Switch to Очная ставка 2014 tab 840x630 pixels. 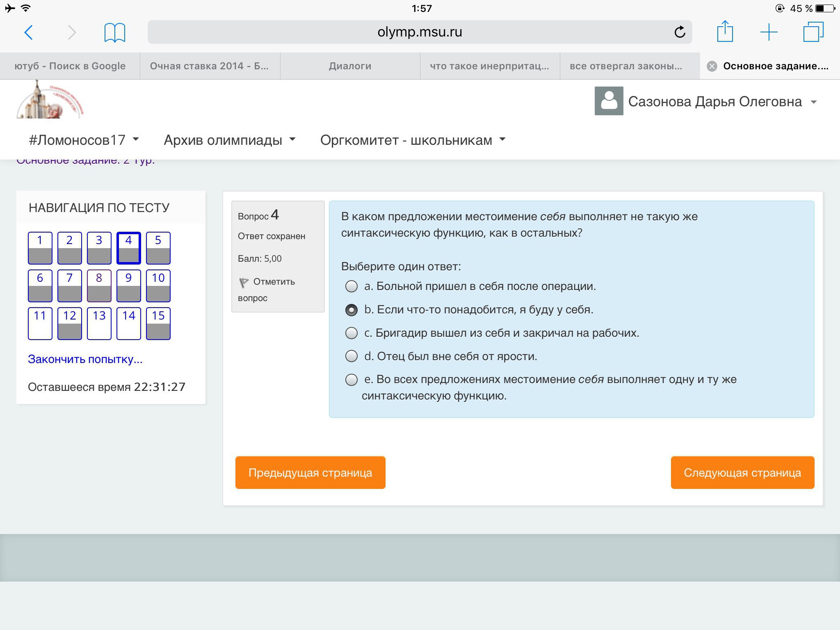(210, 66)
